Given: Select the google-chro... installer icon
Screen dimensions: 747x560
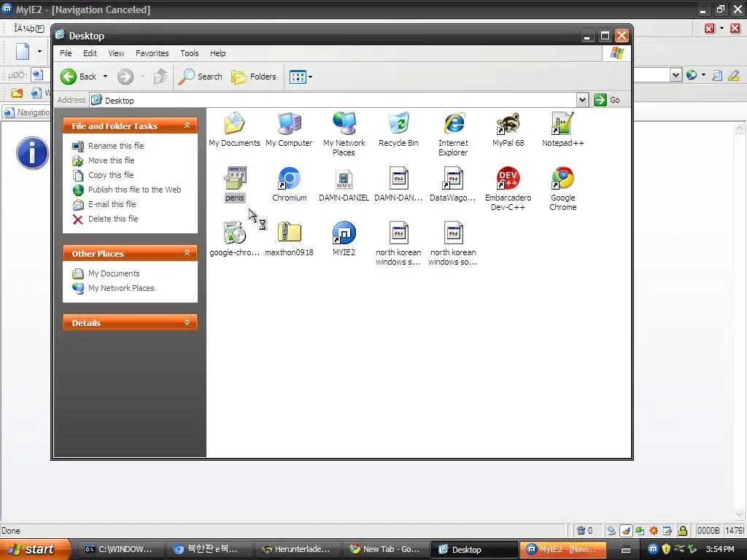Looking at the screenshot, I should (x=234, y=239).
